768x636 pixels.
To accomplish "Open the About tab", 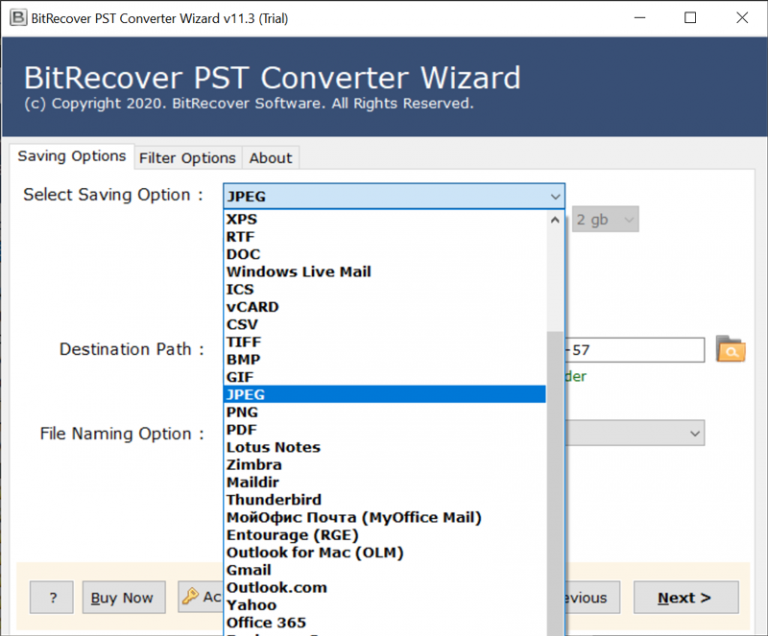I will [x=270, y=158].
